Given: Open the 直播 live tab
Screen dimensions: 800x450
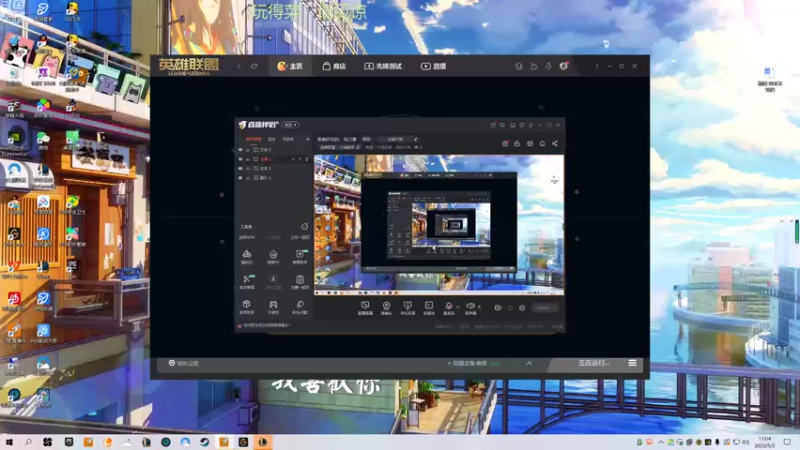Looking at the screenshot, I should [433, 66].
